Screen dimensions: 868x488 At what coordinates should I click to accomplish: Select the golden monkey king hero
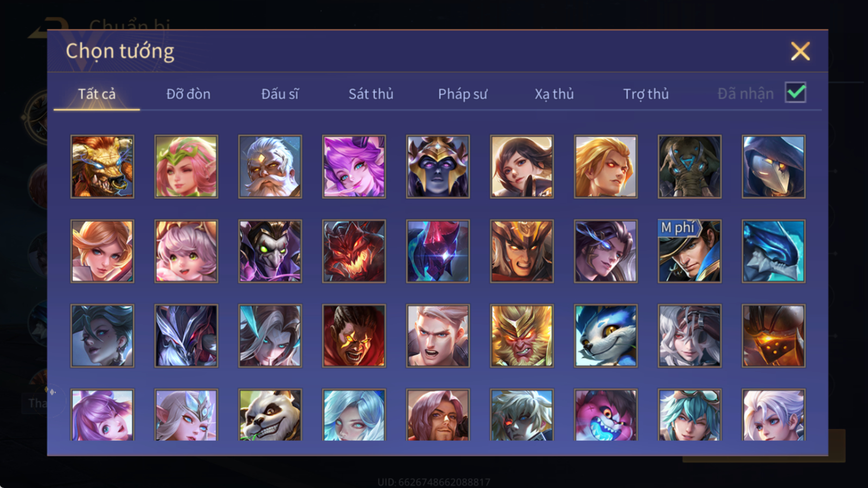[522, 336]
